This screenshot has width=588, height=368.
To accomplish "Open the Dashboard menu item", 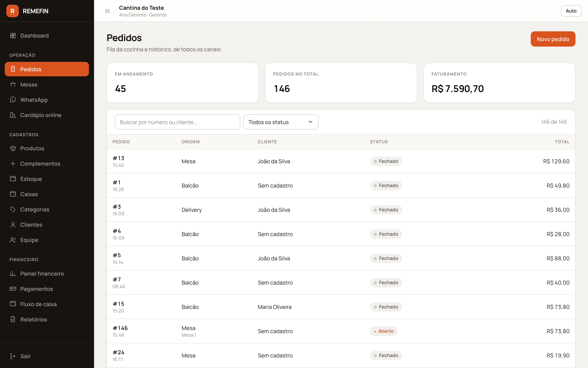I will (x=47, y=36).
